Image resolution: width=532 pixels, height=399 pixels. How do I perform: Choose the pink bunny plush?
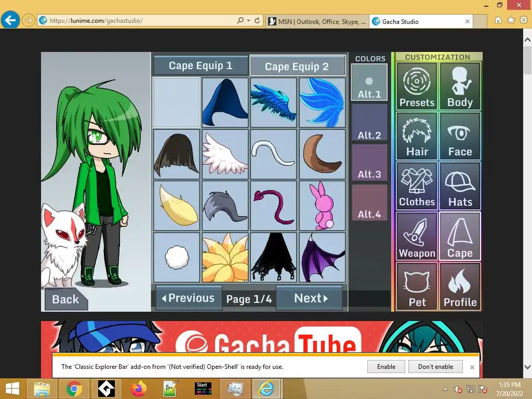pyautogui.click(x=322, y=206)
